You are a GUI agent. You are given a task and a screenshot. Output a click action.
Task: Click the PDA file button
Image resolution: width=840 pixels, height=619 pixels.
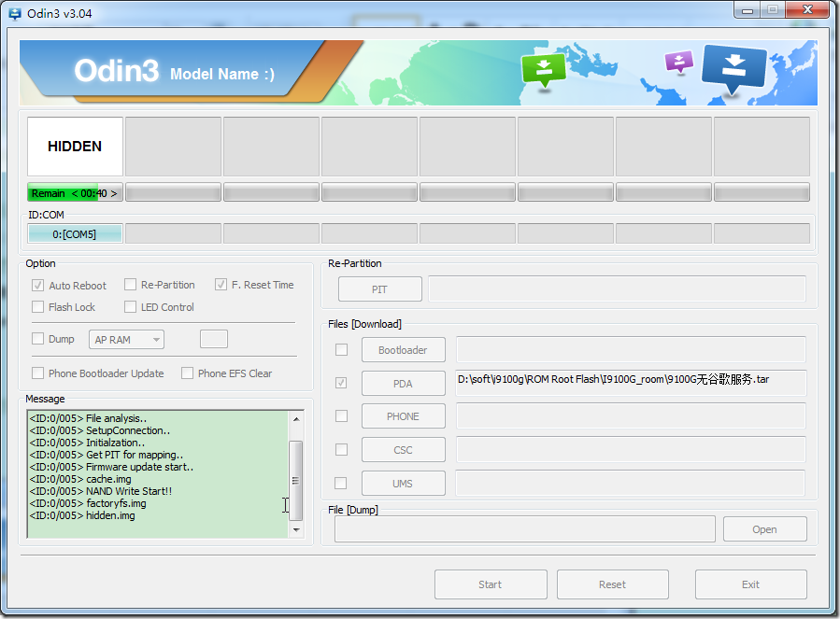[404, 384]
